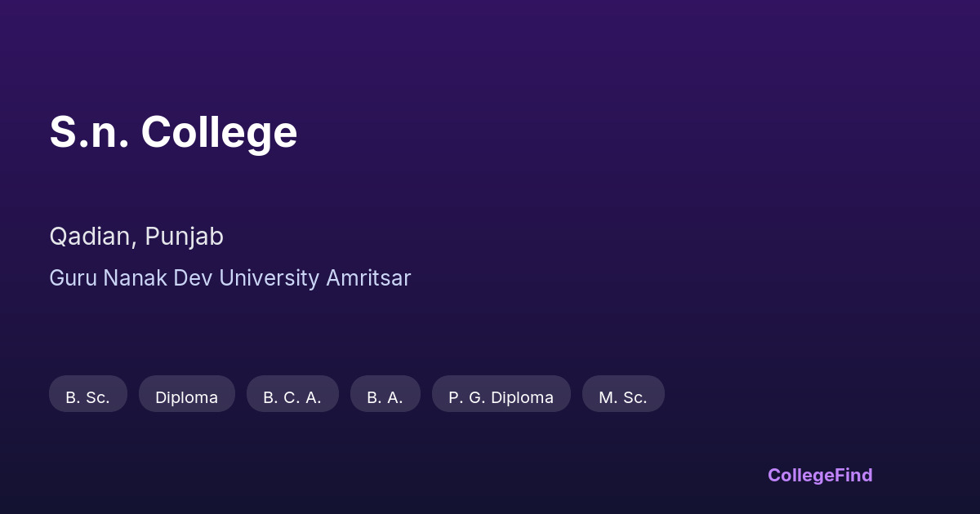The width and height of the screenshot is (980, 514).
Task: Open Guru Nanak Dev University Amritsar link
Action: pos(229,278)
